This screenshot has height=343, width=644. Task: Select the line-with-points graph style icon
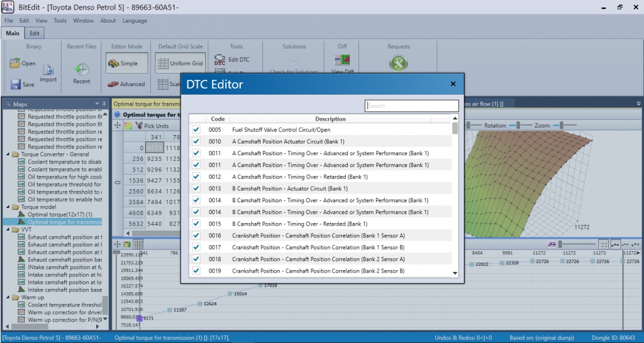click(x=615, y=244)
